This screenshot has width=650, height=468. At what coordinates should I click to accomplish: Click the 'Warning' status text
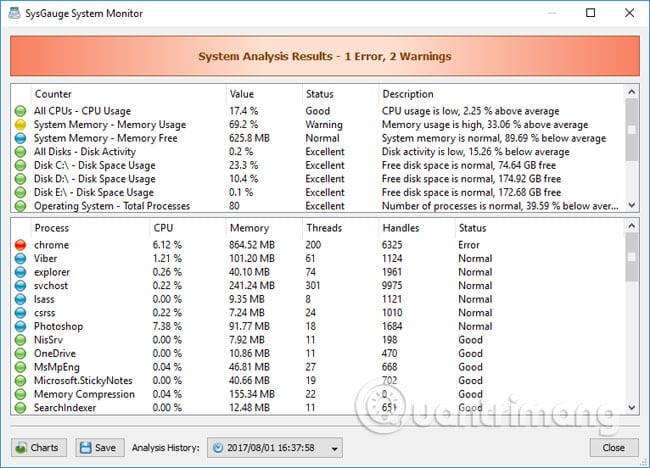coord(324,125)
